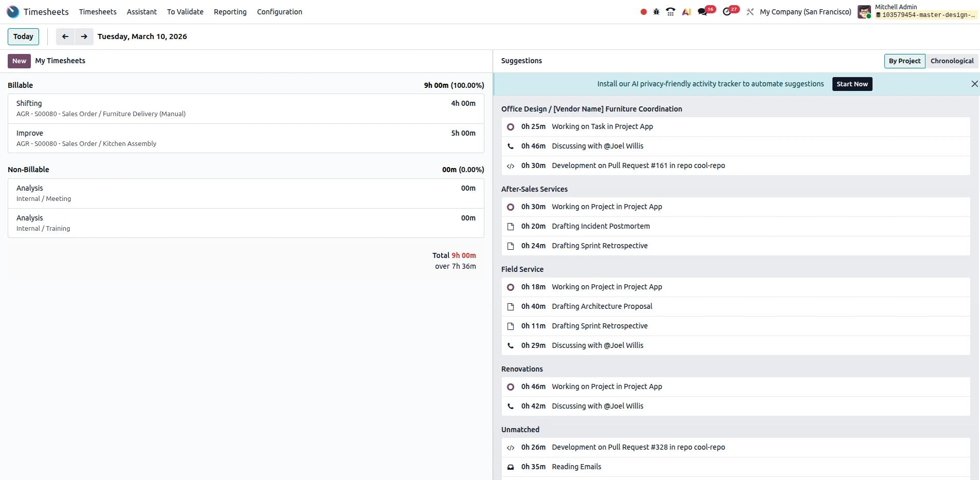Open the activities clock icon showing 27 items
This screenshot has height=480, width=980.
click(728, 11)
